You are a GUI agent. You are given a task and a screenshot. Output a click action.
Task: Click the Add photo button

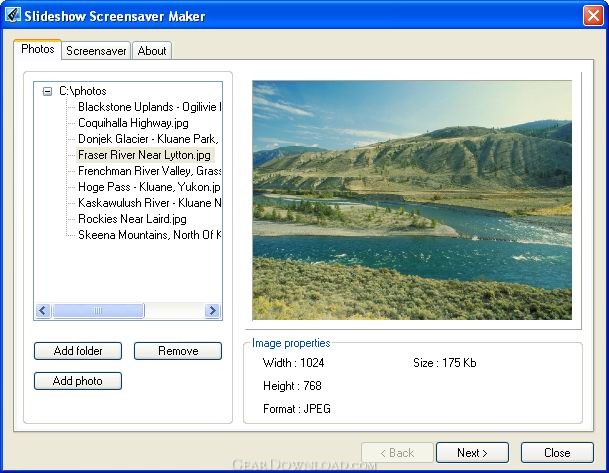pyautogui.click(x=78, y=381)
